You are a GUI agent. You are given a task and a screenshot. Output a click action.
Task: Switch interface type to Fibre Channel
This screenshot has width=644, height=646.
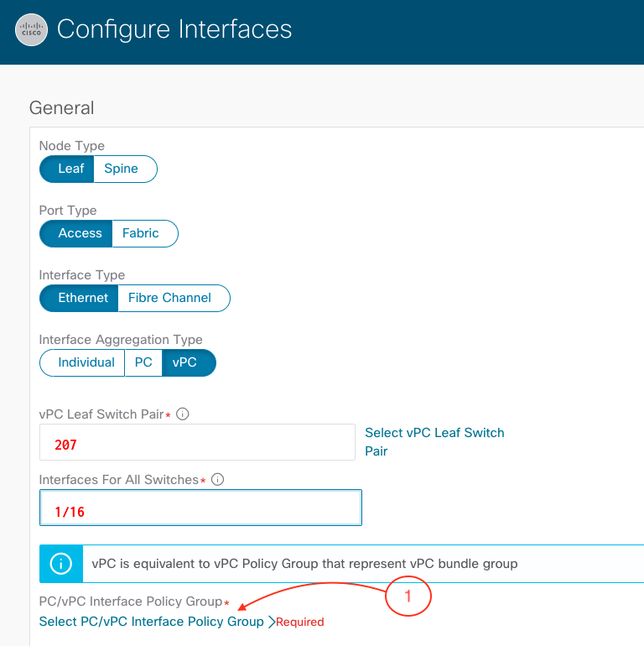click(170, 298)
